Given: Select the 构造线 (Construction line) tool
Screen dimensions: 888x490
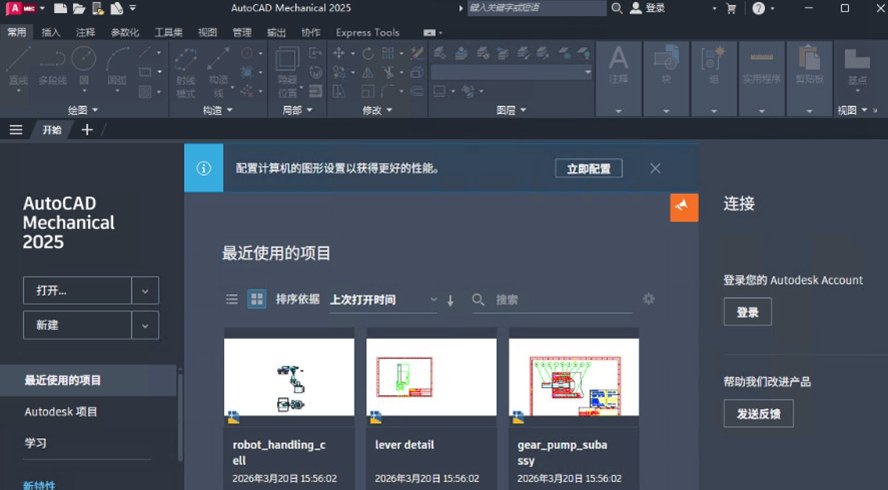Looking at the screenshot, I should (x=218, y=73).
